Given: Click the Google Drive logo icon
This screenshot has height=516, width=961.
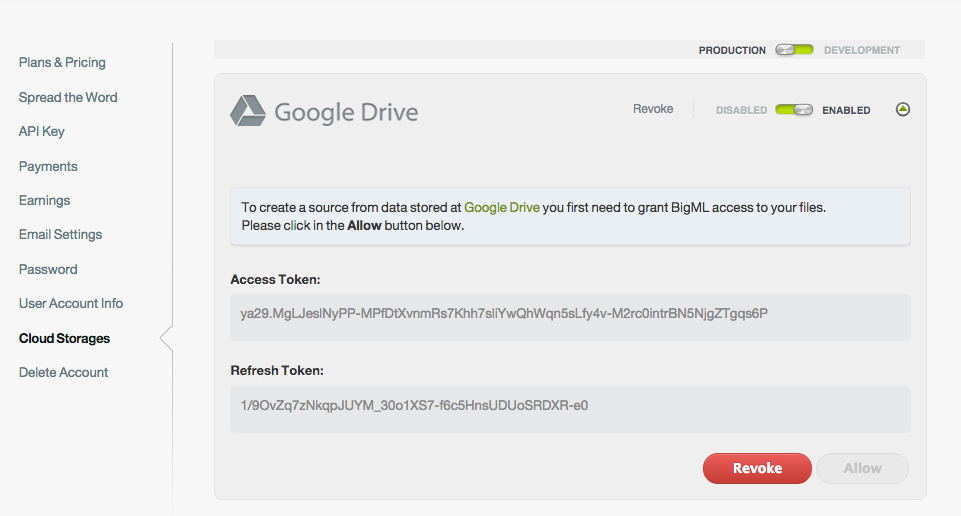Looking at the screenshot, I should tap(248, 111).
